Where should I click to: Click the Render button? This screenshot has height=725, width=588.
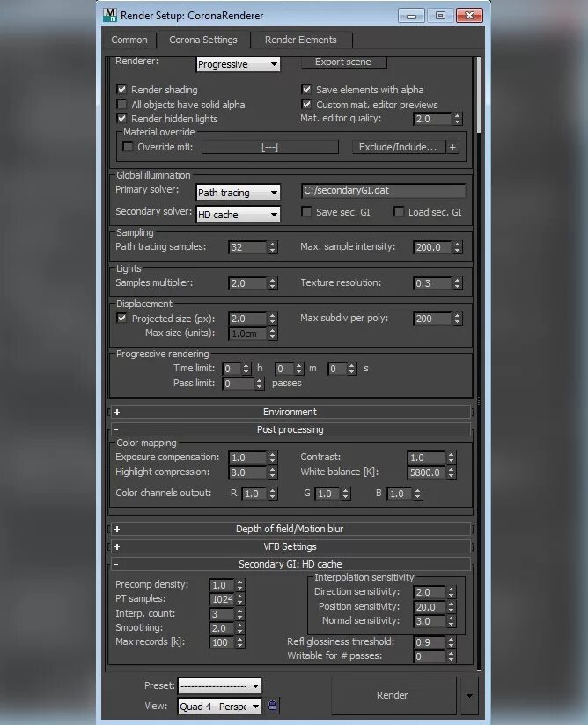coord(393,695)
